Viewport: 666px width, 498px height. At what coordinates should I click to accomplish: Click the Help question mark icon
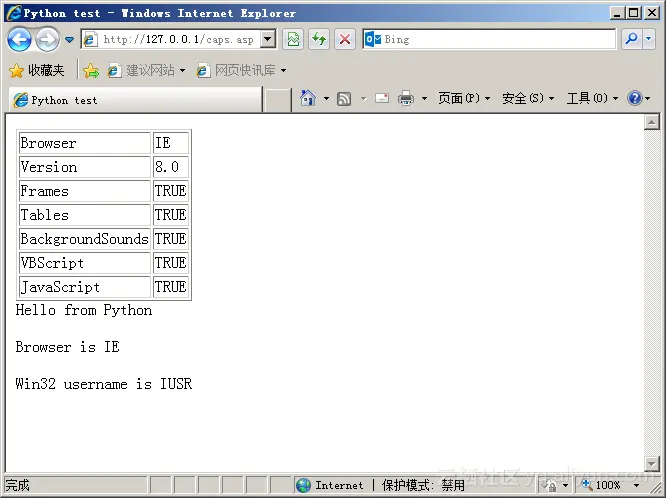point(635,98)
